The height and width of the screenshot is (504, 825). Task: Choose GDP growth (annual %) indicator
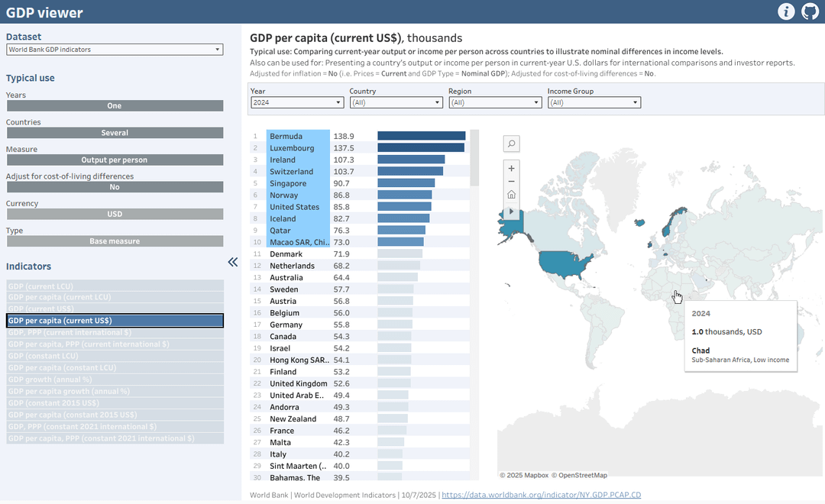(115, 380)
